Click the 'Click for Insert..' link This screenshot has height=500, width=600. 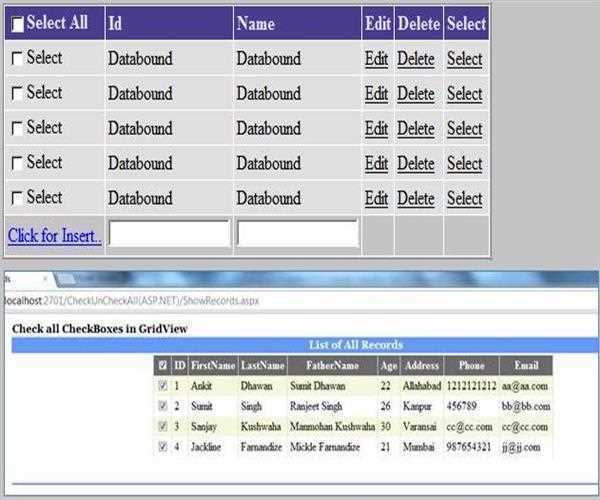[x=54, y=236]
